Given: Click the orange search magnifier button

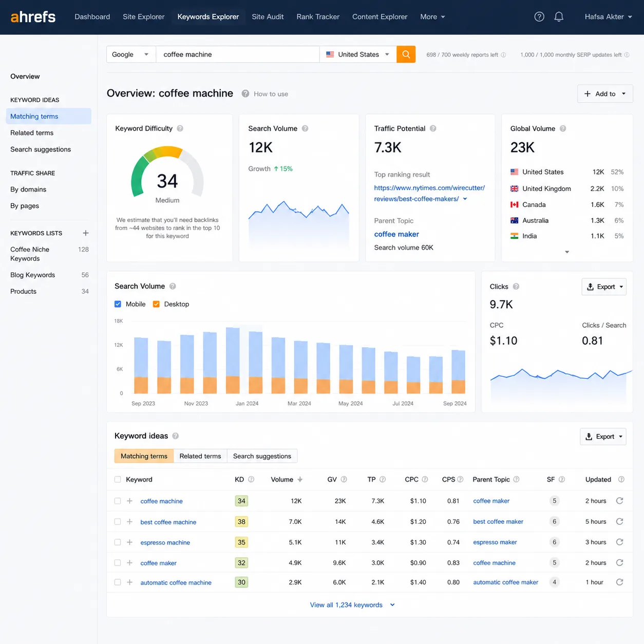Looking at the screenshot, I should coord(406,54).
